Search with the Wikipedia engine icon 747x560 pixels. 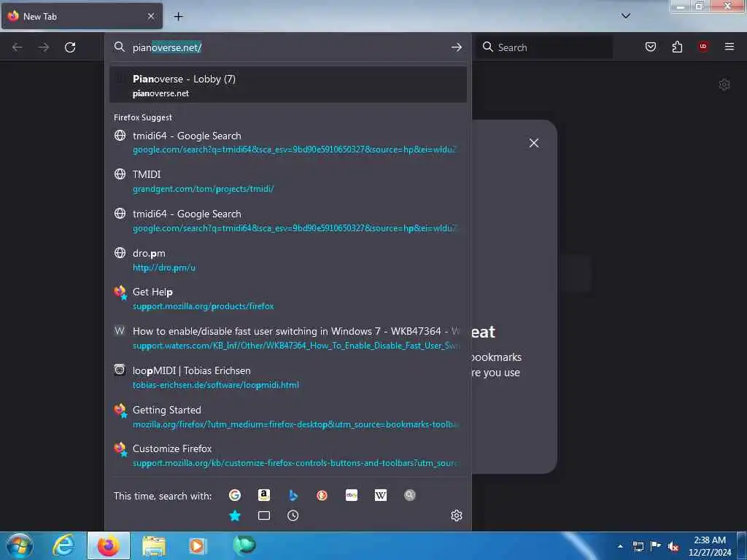point(381,495)
